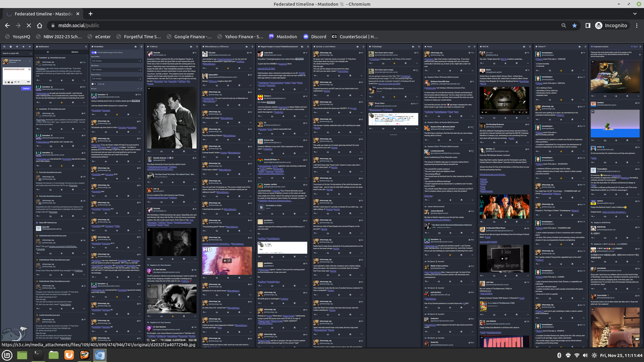Click the bookmark star in address bar
Viewport: 644px width, 362px height.
574,26
